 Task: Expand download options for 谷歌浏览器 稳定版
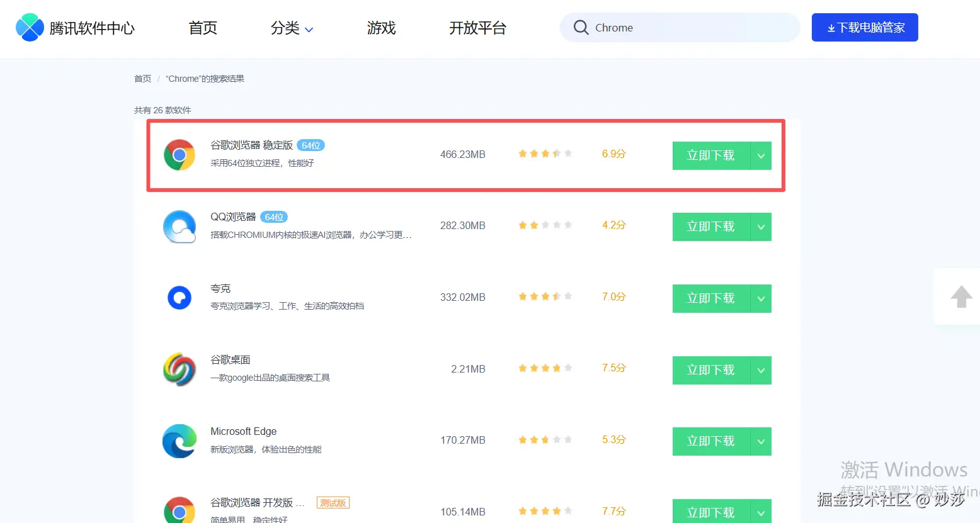coord(761,155)
